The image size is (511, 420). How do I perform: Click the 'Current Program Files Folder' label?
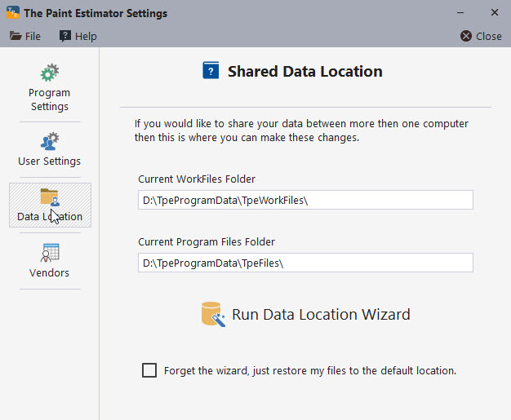tap(207, 242)
